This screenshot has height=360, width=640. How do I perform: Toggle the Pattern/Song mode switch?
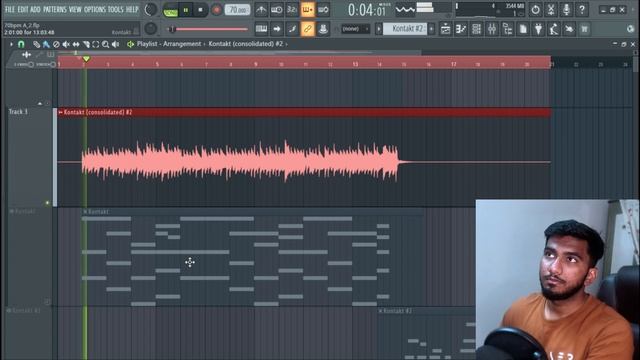(170, 10)
